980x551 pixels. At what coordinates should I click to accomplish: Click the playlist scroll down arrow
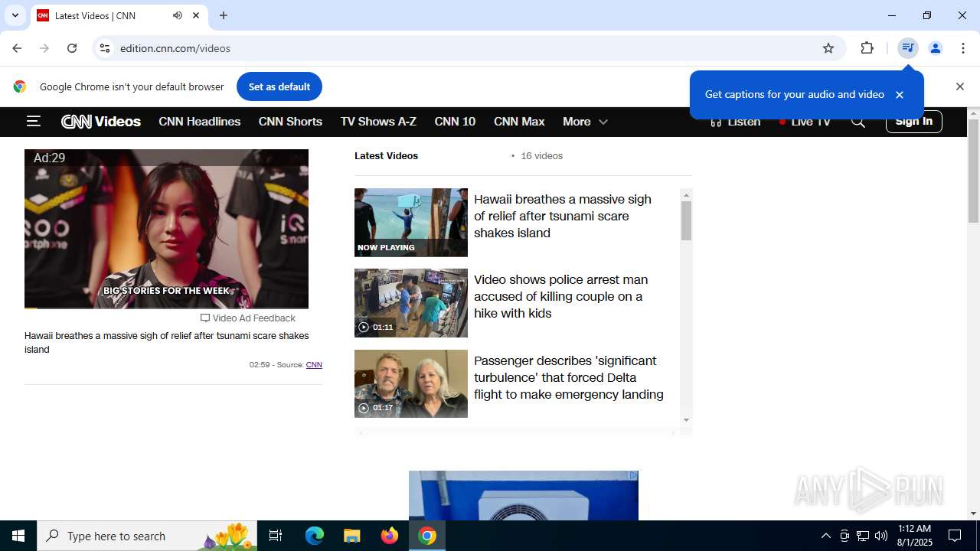[686, 420]
